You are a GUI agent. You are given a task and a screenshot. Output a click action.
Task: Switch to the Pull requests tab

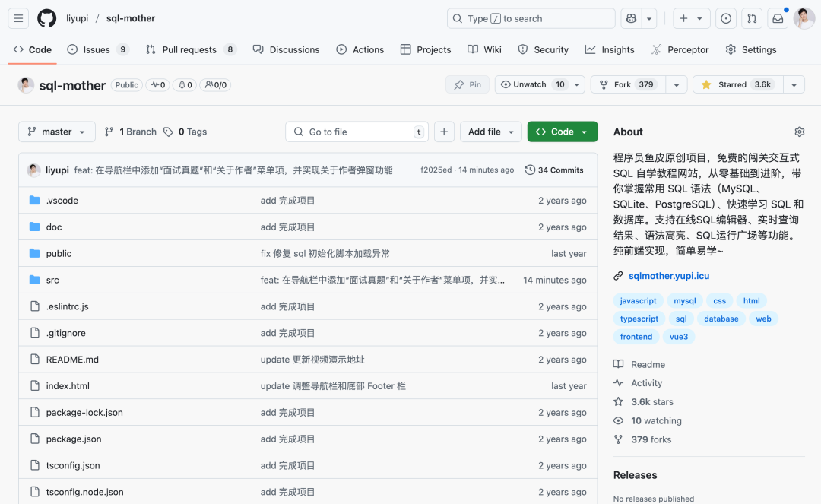[191, 49]
